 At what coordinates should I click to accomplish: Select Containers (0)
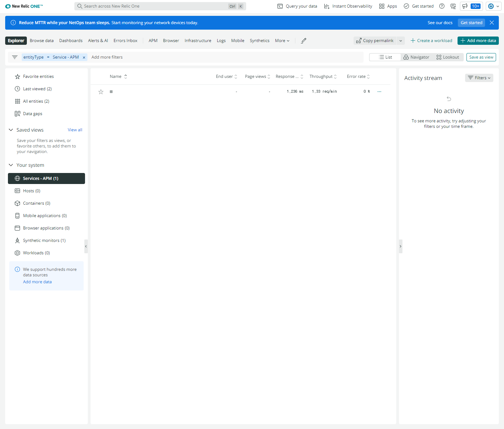46,203
